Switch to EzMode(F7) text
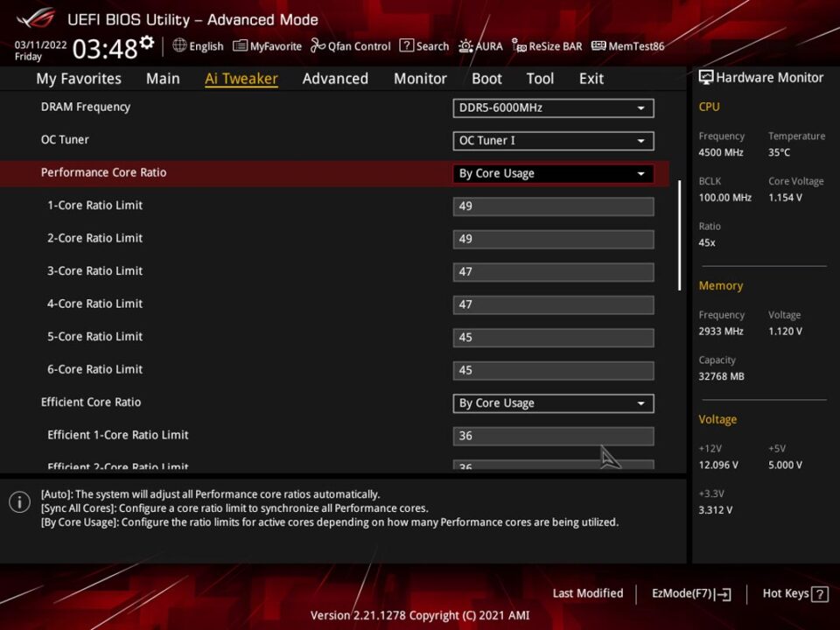 (682, 593)
